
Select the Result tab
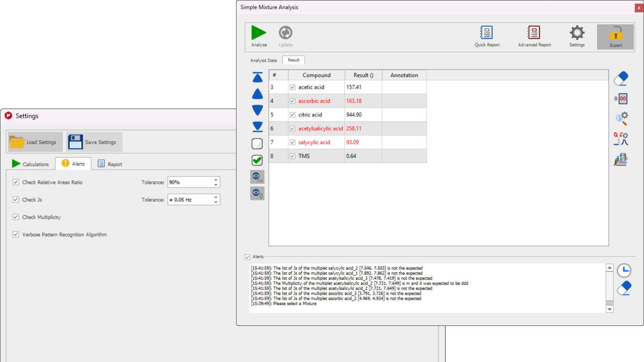coord(294,60)
